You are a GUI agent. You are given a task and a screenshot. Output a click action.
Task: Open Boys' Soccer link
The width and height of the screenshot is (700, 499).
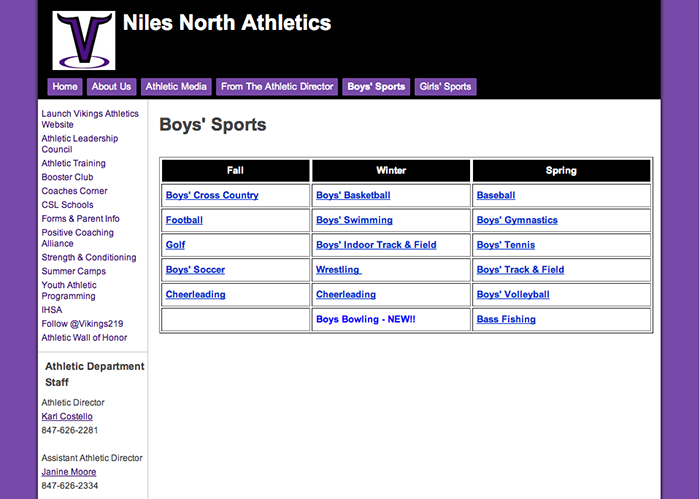click(195, 270)
